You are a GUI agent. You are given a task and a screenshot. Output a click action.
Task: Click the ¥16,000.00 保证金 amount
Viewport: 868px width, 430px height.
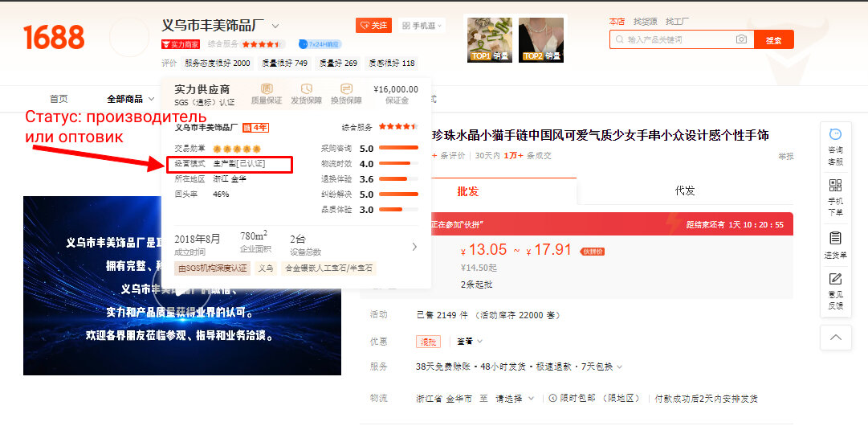coord(397,89)
